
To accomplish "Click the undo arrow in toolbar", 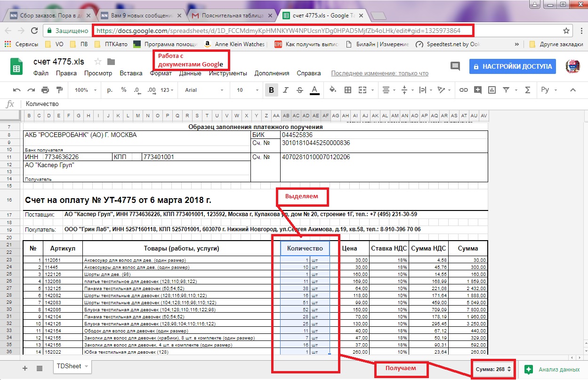I will coord(17,90).
